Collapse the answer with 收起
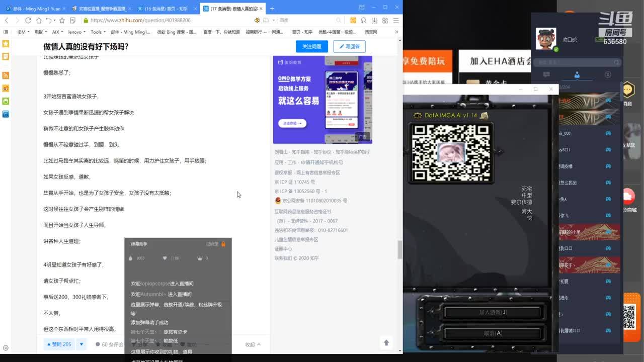The height and width of the screenshot is (362, 644). (253, 345)
